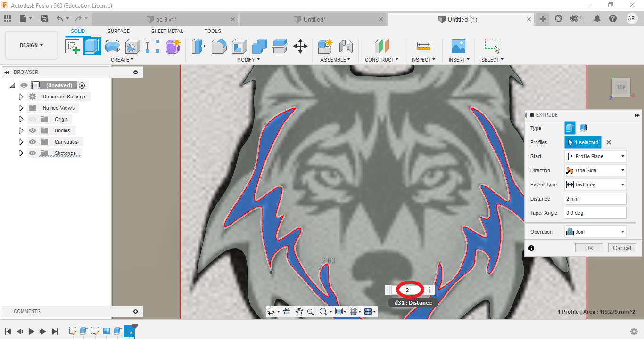Select the Fillet tool
Viewport: 644px width, 339px height.
[x=219, y=46]
